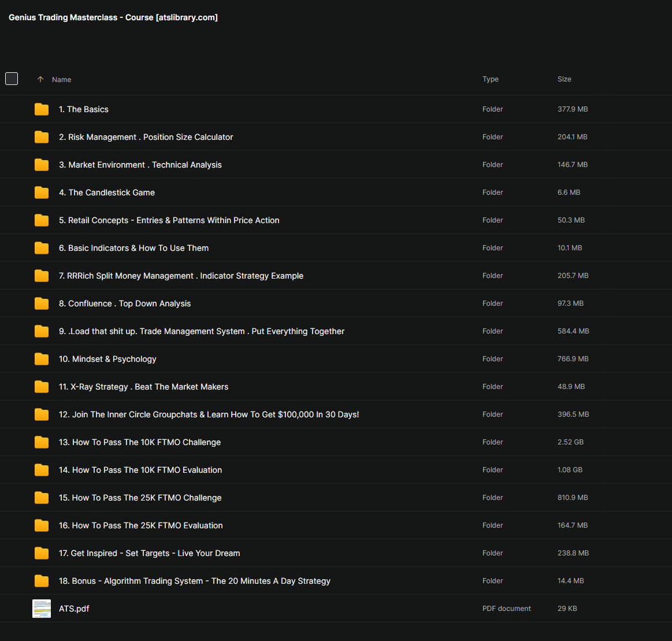672x641 pixels.
Task: Click the PDF document type label
Action: click(x=507, y=609)
